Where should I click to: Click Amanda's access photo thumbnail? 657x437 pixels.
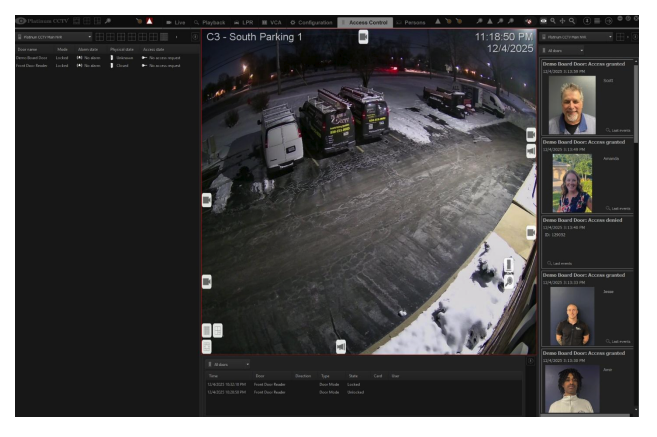click(572, 183)
